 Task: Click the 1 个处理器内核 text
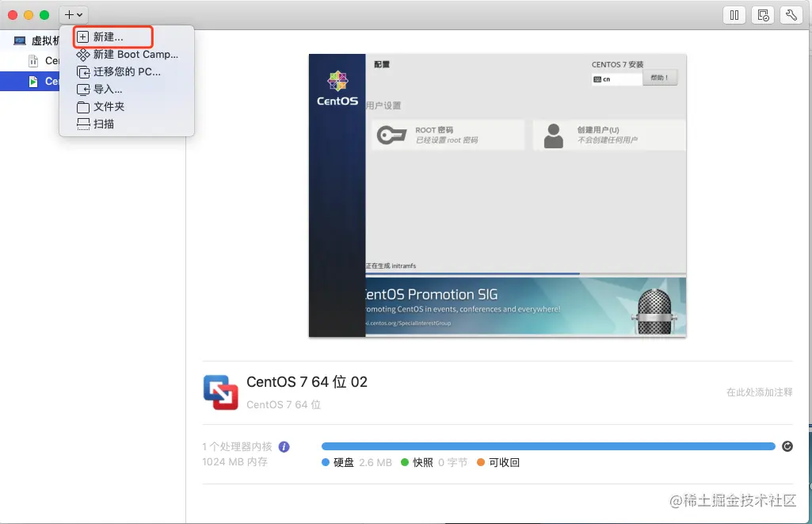click(x=237, y=447)
